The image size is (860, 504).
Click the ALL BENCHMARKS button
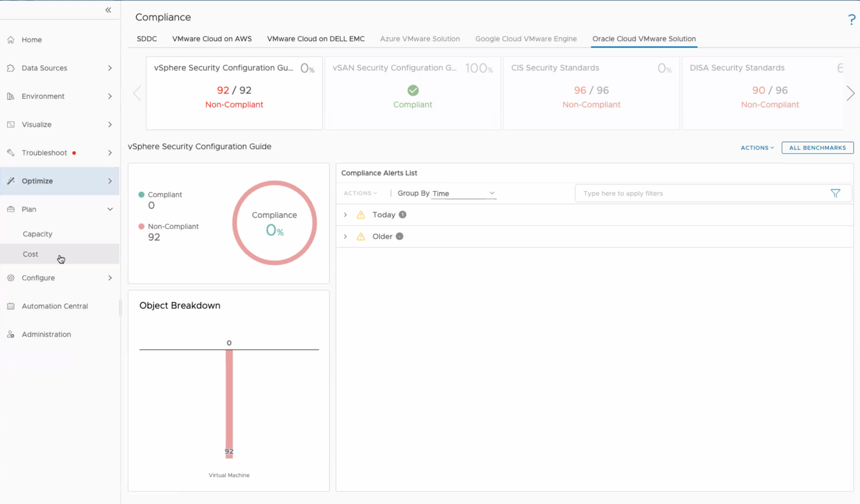pos(817,148)
